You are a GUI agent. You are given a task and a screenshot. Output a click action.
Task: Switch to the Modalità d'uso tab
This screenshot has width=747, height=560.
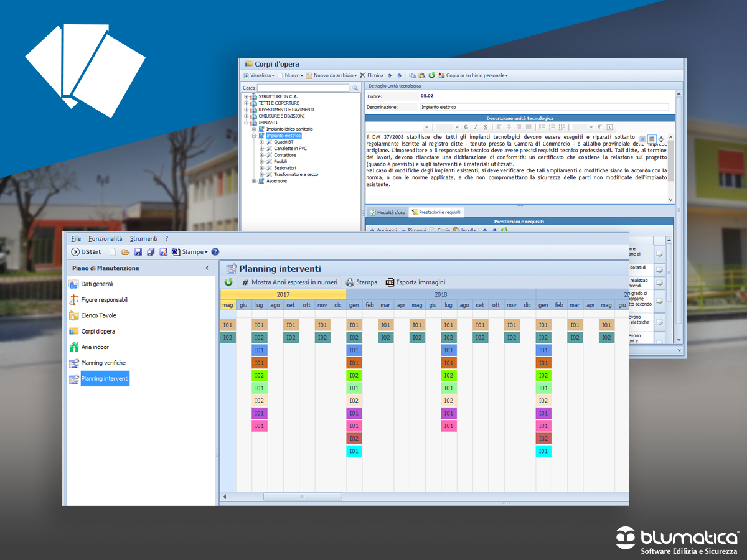(x=387, y=212)
